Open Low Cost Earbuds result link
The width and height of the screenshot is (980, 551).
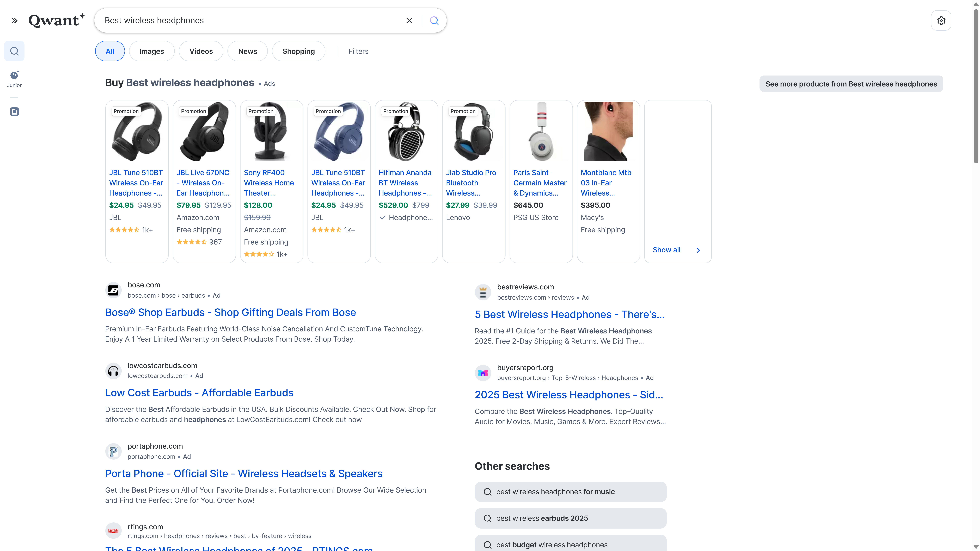pyautogui.click(x=199, y=393)
